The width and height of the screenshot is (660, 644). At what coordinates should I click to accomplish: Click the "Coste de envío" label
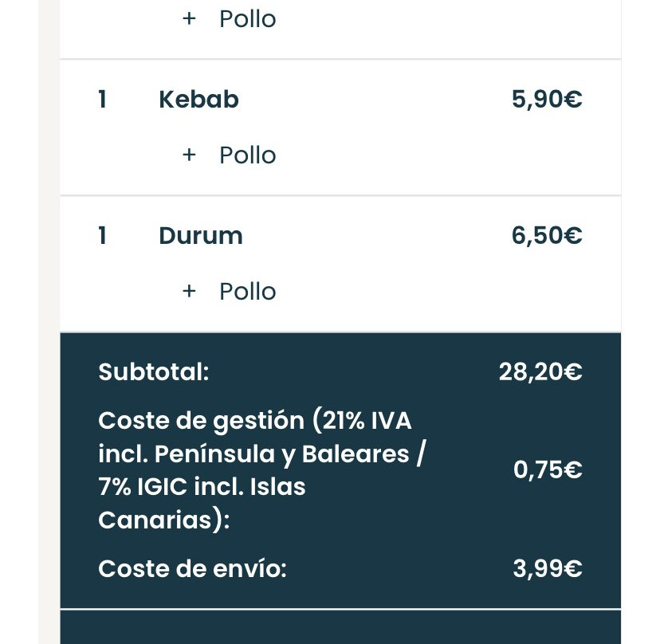[192, 569]
